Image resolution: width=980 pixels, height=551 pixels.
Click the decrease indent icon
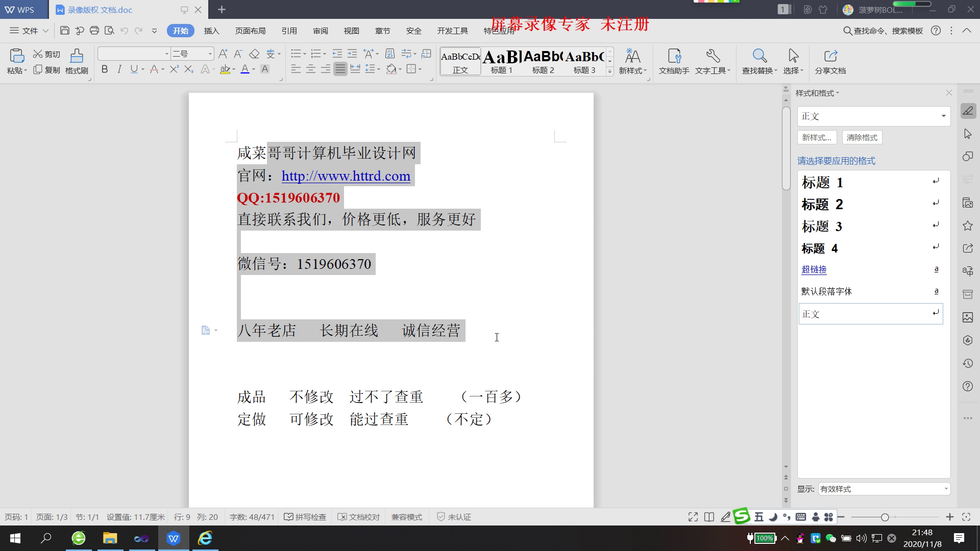click(x=337, y=54)
